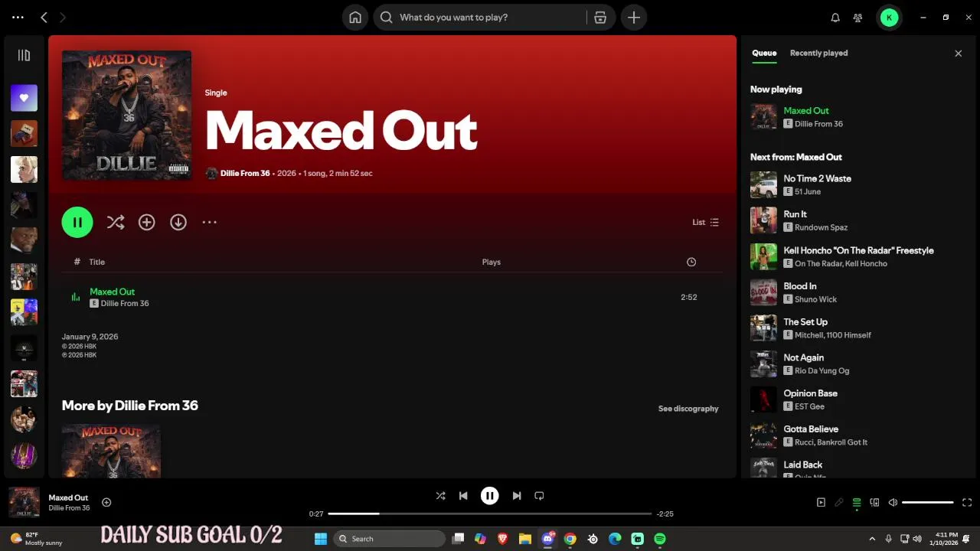Click See discography link
This screenshot has height=551, width=980.
tap(688, 409)
